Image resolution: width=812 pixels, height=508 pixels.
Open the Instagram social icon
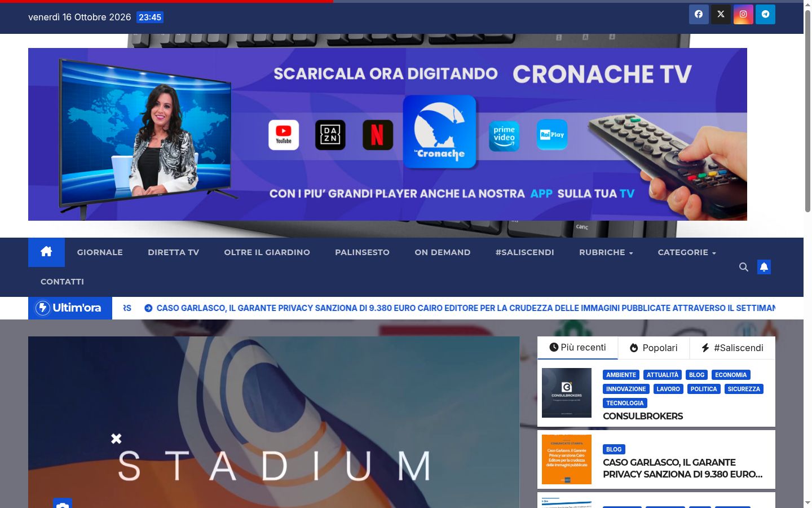point(743,15)
